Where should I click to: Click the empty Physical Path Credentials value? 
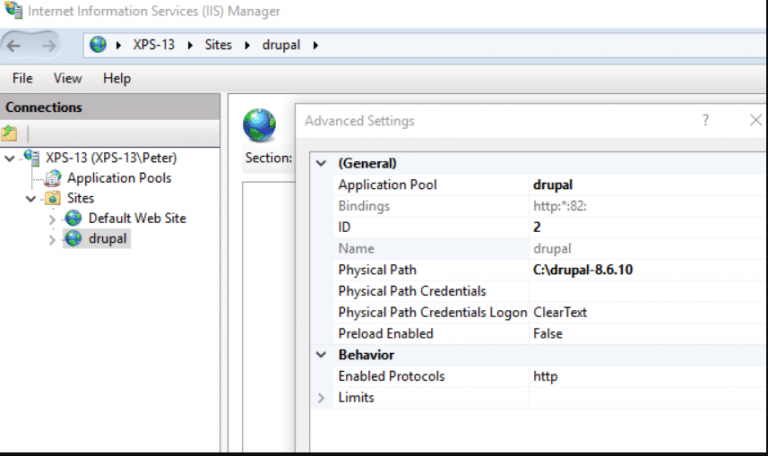[x=647, y=291]
